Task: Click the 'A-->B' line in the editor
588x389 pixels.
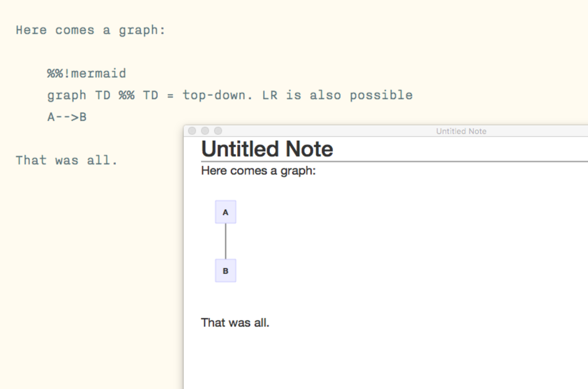Action: click(x=67, y=117)
